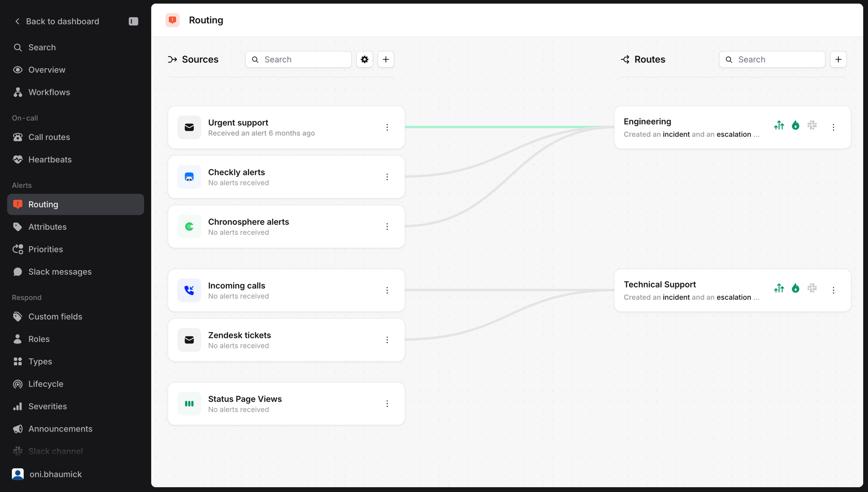Open Incoming calls options menu
The height and width of the screenshot is (492, 868).
pyautogui.click(x=387, y=290)
